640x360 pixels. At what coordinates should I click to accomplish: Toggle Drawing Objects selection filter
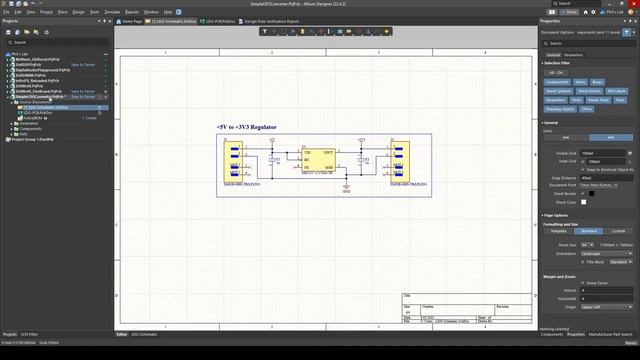point(560,109)
